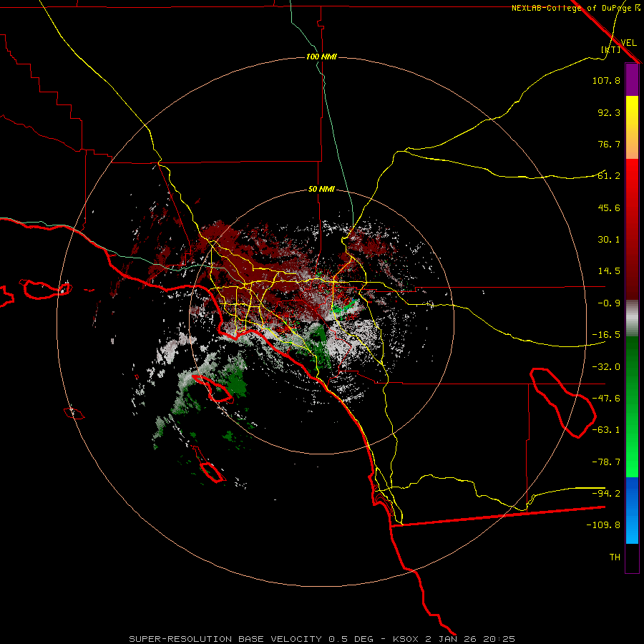Click the TH label on the scale

click(x=615, y=557)
